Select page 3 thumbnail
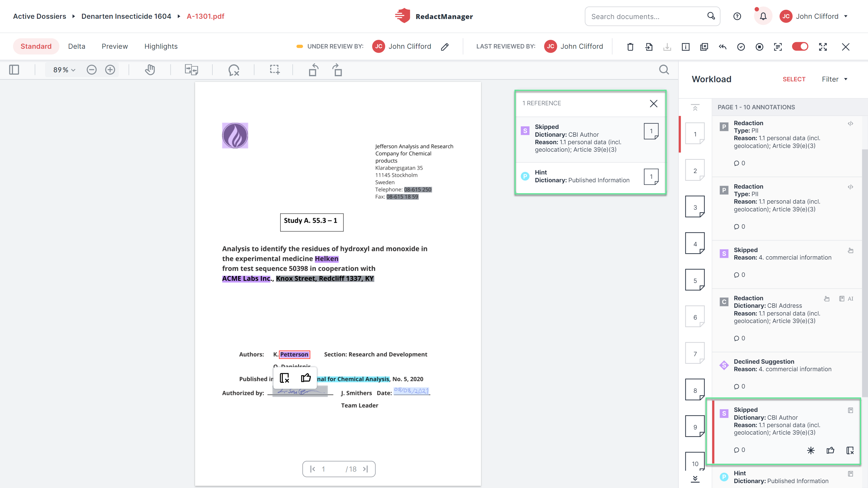 (695, 207)
